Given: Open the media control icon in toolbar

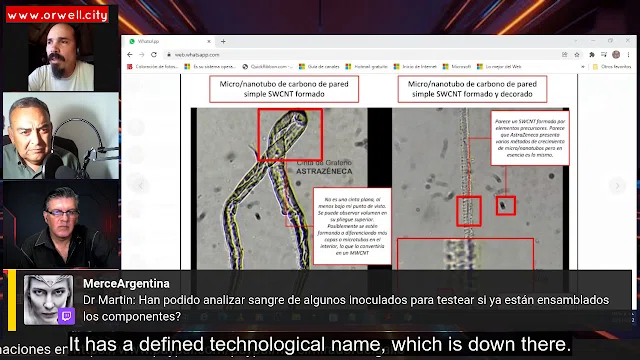Looking at the screenshot, I should 604,55.
